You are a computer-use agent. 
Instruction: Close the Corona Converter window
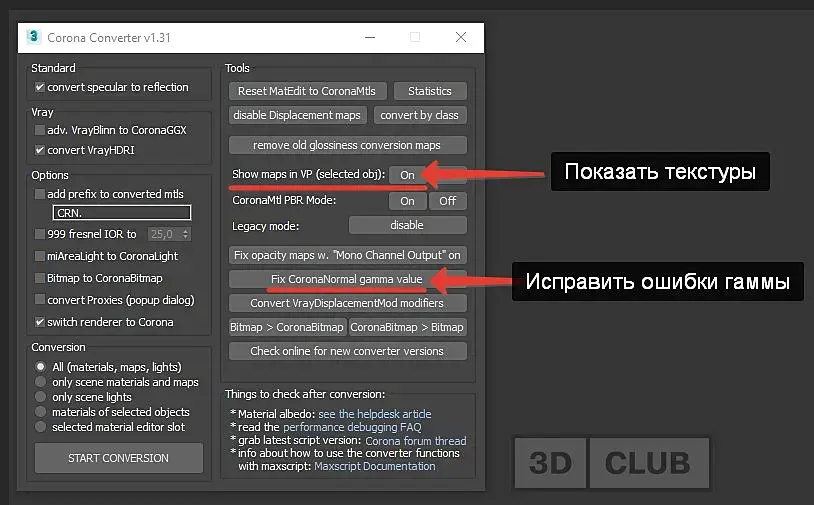tap(460, 37)
